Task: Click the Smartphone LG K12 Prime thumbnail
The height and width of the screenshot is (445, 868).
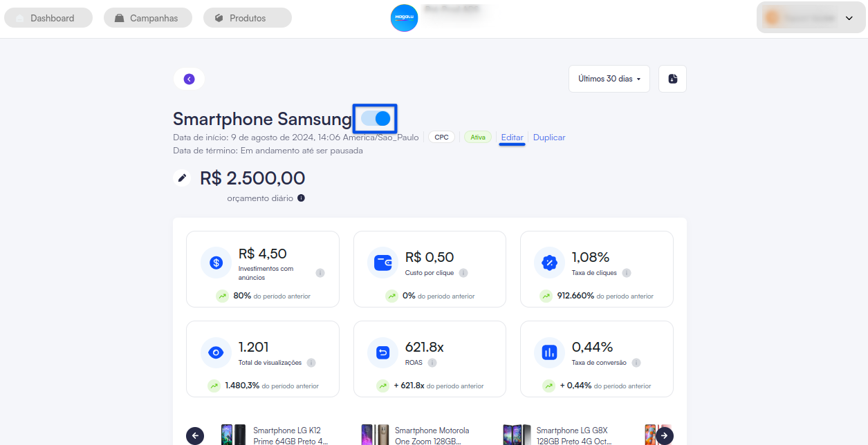Action: 233,435
